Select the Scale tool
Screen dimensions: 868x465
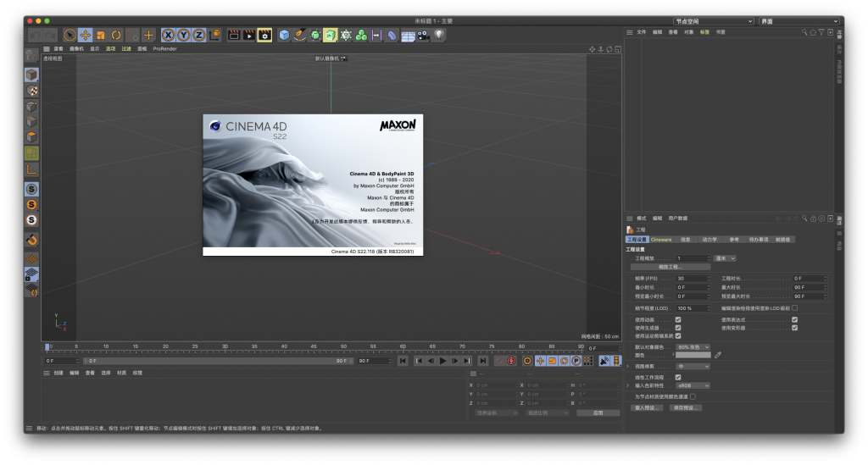pyautogui.click(x=101, y=36)
